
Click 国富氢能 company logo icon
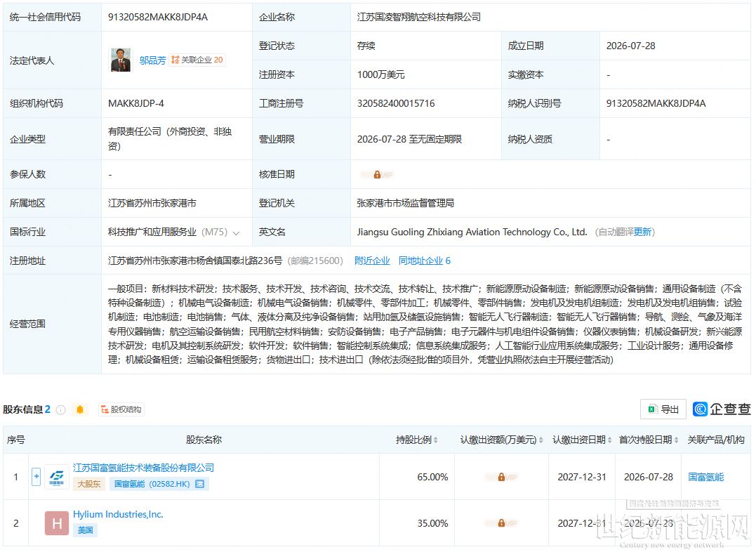click(x=56, y=477)
